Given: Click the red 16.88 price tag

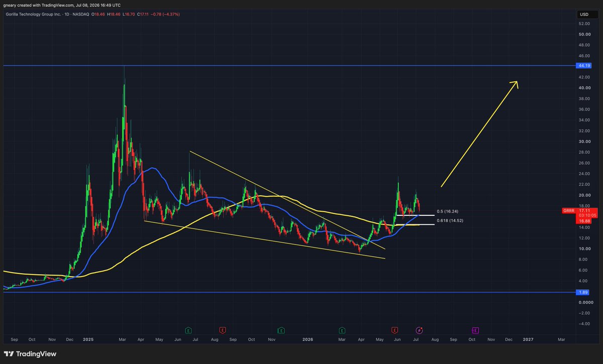Looking at the screenshot, I should [584, 220].
